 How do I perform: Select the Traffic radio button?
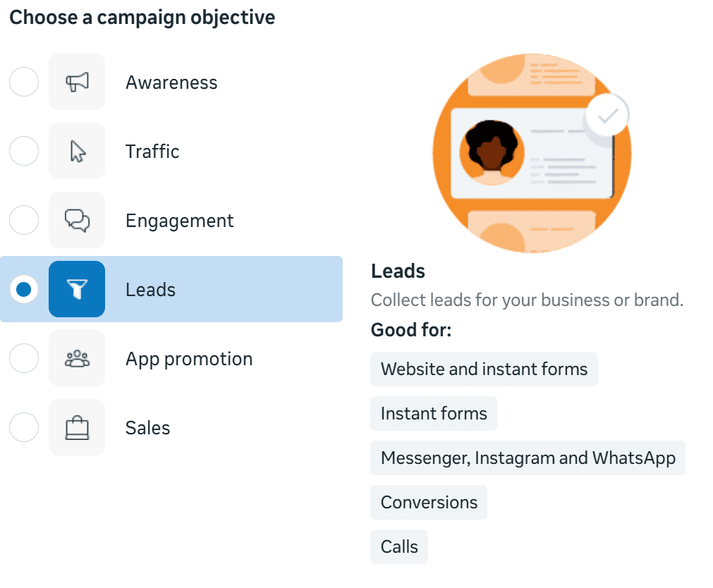(24, 152)
